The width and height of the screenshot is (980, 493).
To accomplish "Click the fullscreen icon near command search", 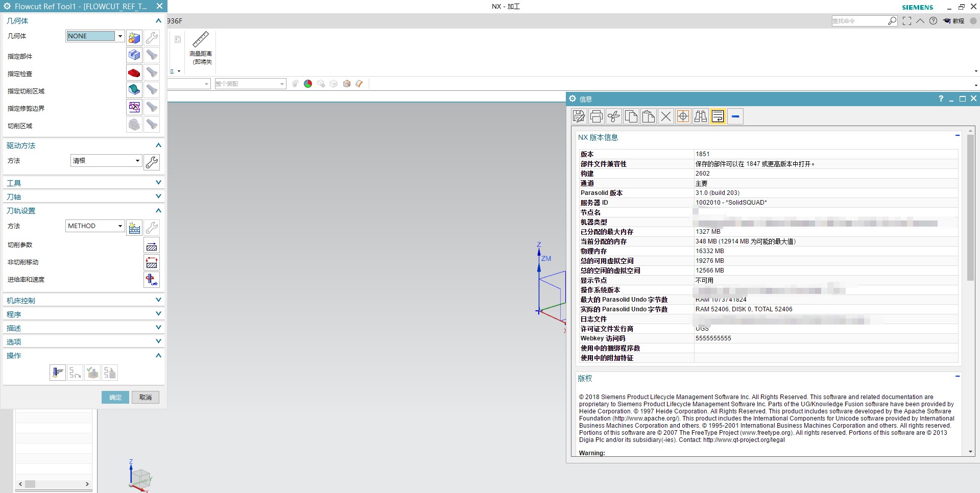I will click(907, 21).
